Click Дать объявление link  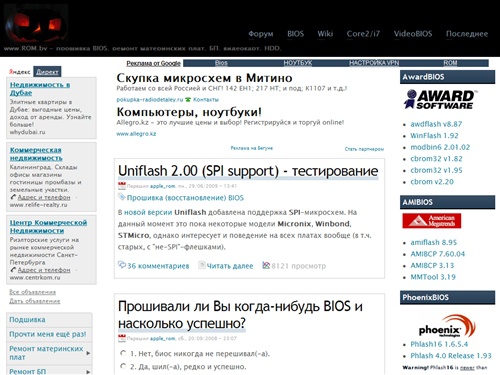point(35,301)
